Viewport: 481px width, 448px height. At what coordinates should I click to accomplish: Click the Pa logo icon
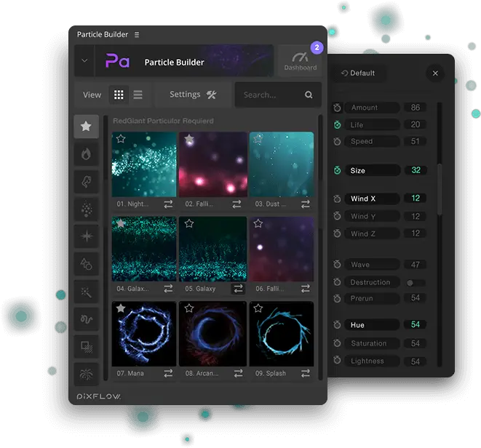point(117,60)
